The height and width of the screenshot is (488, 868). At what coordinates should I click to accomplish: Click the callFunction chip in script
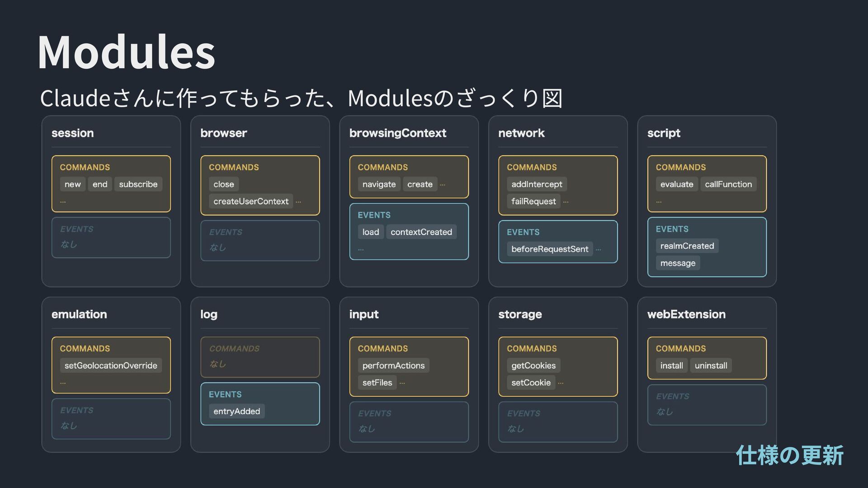tap(728, 184)
